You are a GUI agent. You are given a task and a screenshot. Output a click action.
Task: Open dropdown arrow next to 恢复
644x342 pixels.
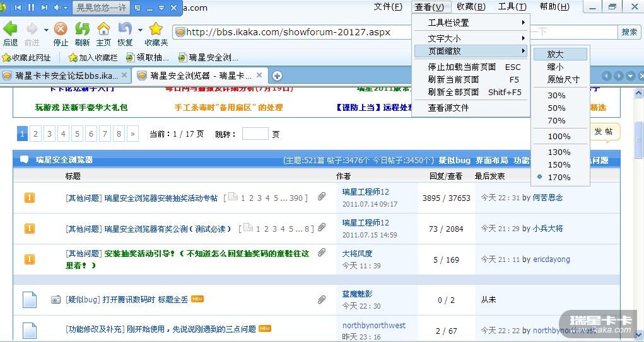pyautogui.click(x=140, y=30)
